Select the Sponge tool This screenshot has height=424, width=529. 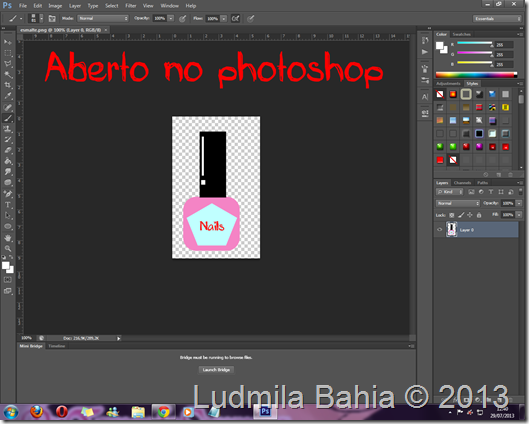pos(7,183)
